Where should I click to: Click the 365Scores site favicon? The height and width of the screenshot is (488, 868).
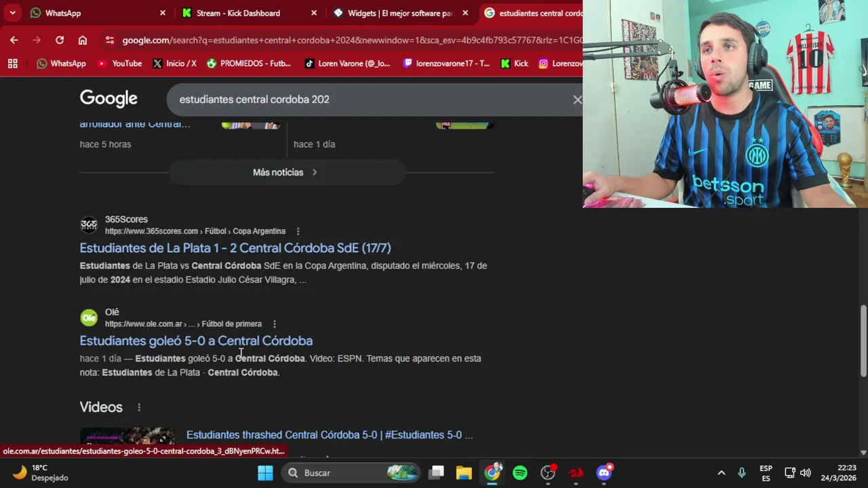coord(89,225)
